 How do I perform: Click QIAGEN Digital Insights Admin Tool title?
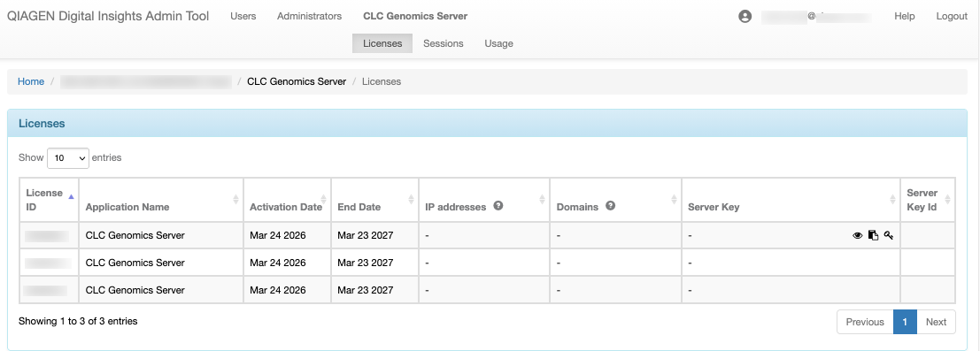pos(108,16)
